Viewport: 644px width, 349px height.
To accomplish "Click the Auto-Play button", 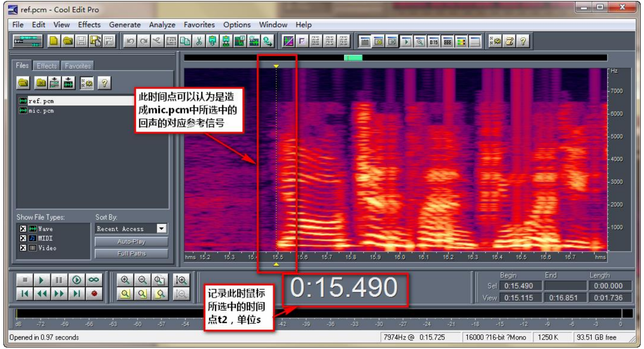I will point(131,242).
